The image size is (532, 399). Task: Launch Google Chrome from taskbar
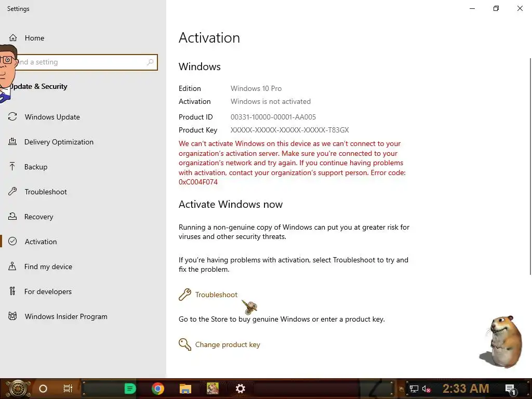tap(158, 389)
